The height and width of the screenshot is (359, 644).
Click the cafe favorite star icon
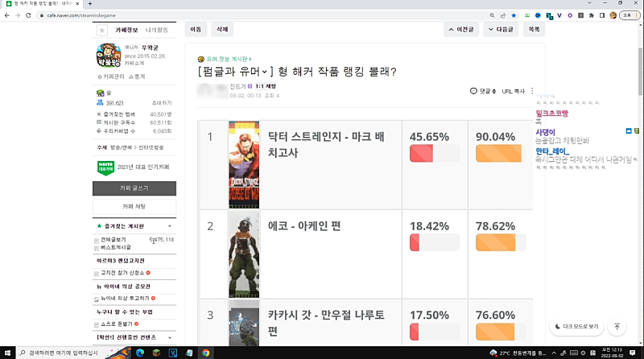tap(102, 30)
